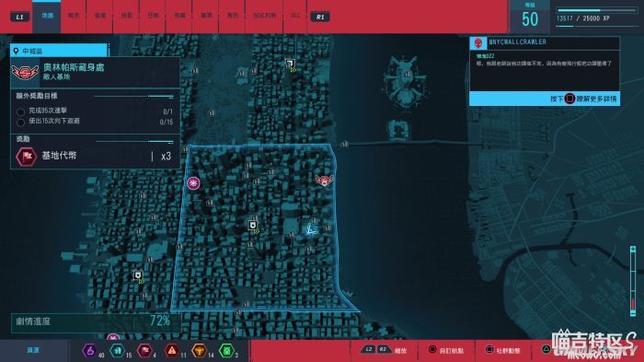Viewport: 644px width, 362px height.
Task: Open the 劇情進度 72% story progress bar
Action: click(96, 321)
